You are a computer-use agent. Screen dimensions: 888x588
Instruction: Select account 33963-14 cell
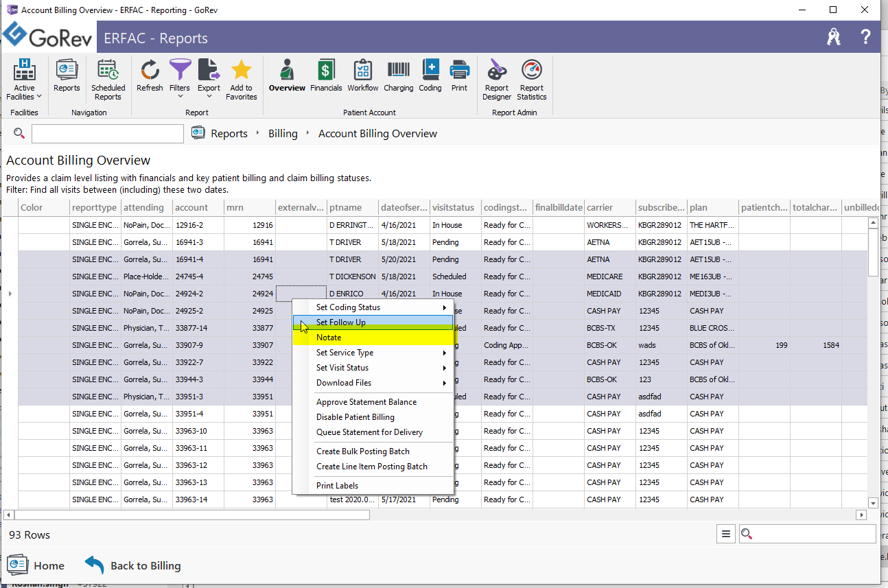click(198, 499)
